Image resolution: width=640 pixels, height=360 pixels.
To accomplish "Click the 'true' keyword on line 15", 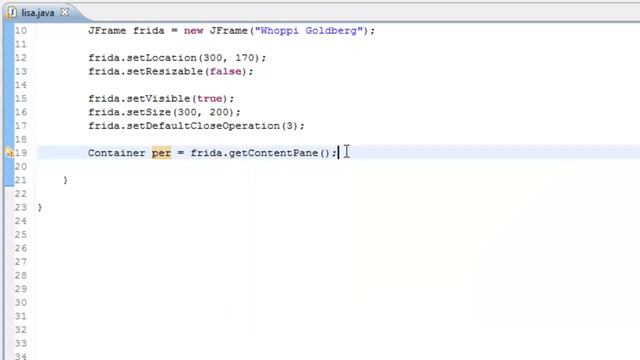I will [210, 99].
